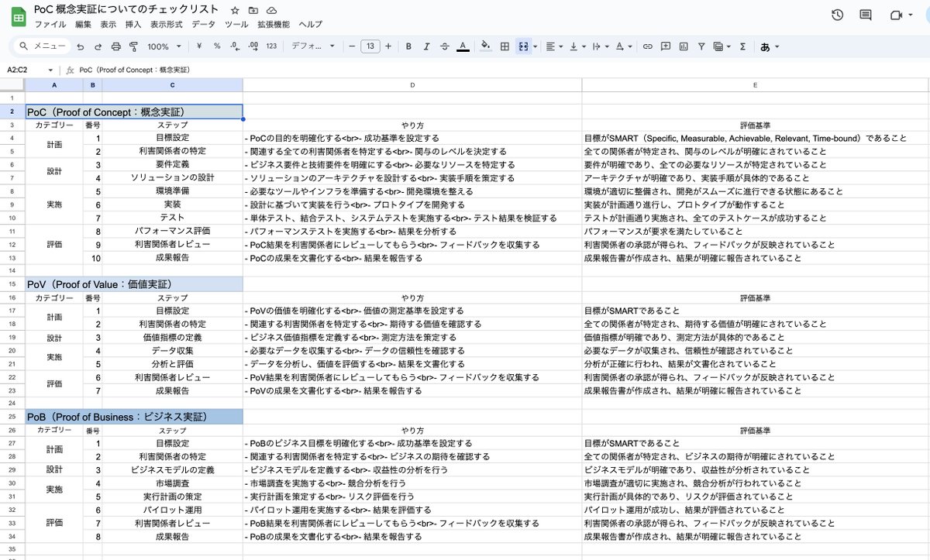
Task: Open fill color picker
Action: click(x=486, y=46)
